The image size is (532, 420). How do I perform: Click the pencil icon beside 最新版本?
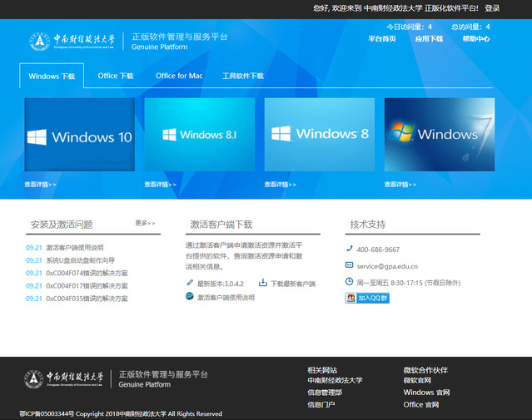click(x=190, y=284)
